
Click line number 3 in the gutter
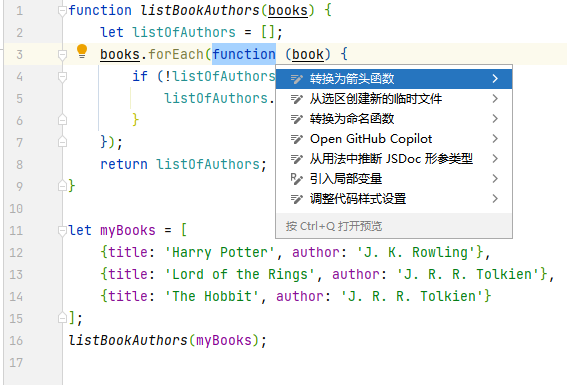[20, 55]
